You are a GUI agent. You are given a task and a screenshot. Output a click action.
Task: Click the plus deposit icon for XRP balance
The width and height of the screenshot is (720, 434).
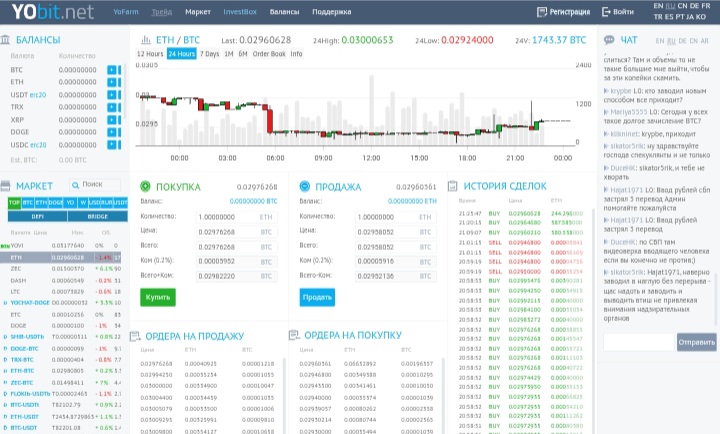pyautogui.click(x=112, y=120)
